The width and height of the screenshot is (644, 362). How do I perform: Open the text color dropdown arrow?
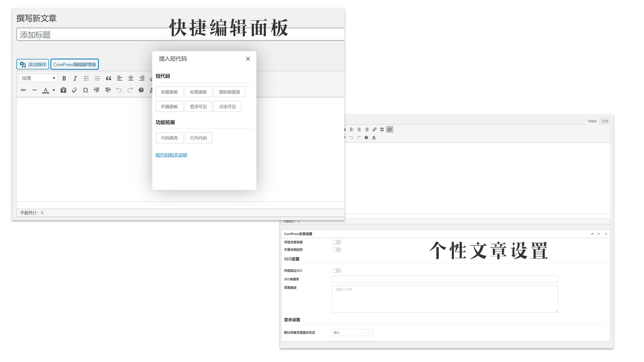coord(54,90)
